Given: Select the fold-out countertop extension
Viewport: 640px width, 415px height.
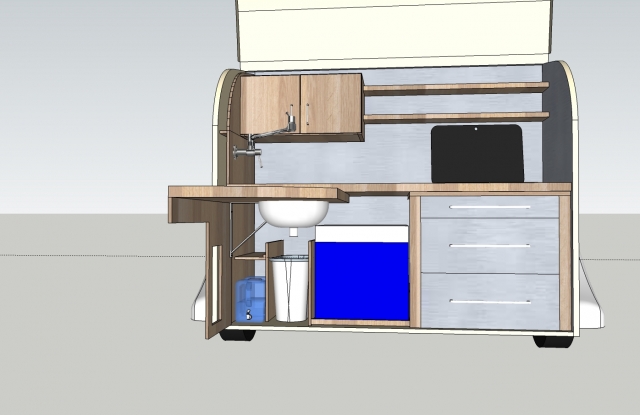Looking at the screenshot, I should pos(258,193).
